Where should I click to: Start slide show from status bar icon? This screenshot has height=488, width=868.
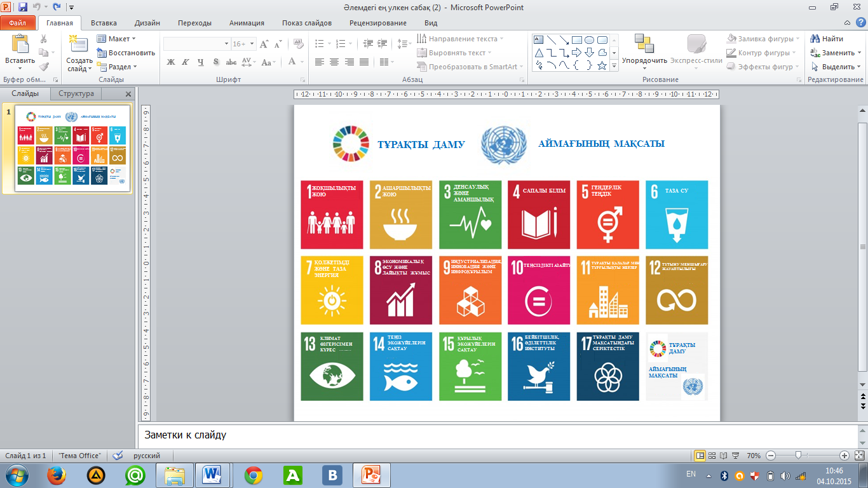point(736,456)
